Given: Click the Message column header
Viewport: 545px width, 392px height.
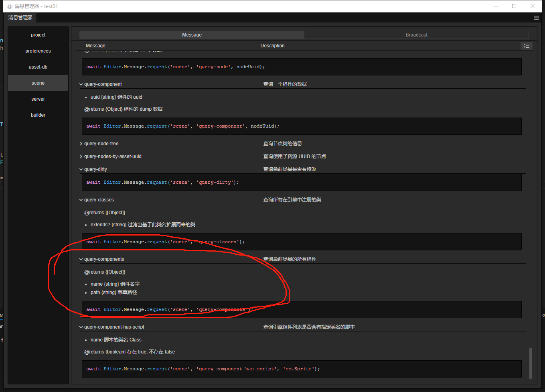Looking at the screenshot, I should tap(95, 46).
